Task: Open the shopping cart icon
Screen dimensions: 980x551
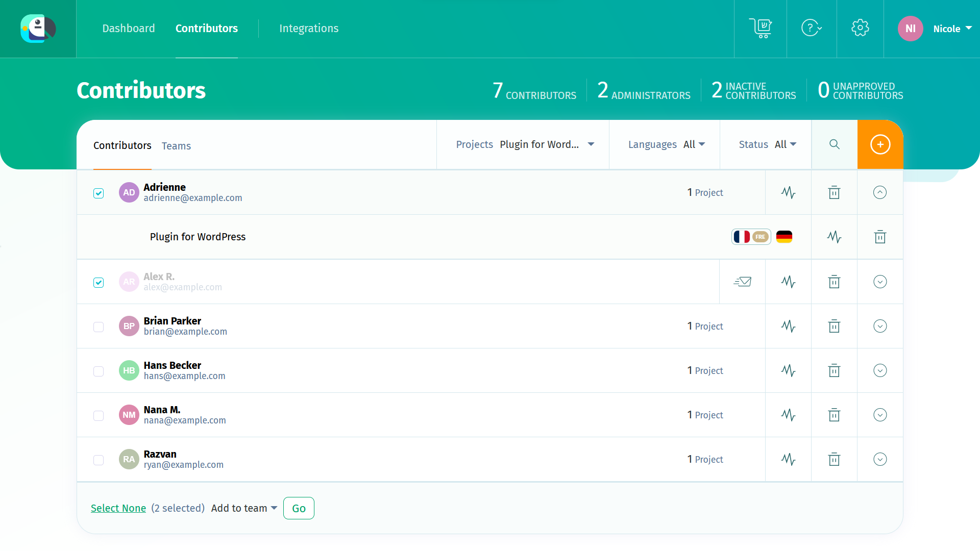Action: pos(761,29)
